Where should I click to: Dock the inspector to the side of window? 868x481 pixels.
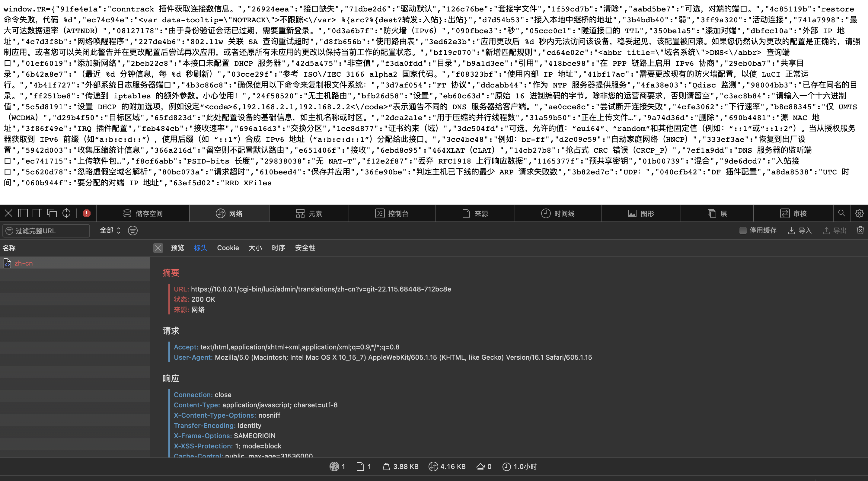pos(37,213)
